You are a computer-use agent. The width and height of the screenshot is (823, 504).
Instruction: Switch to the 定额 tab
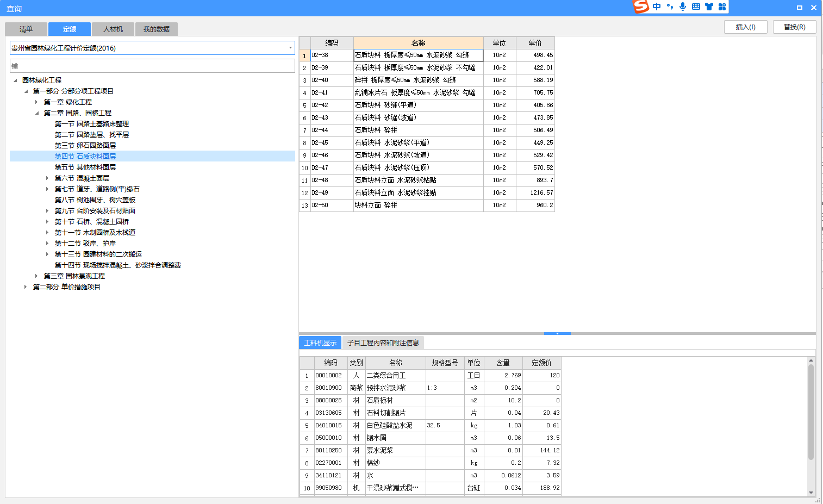[70, 29]
